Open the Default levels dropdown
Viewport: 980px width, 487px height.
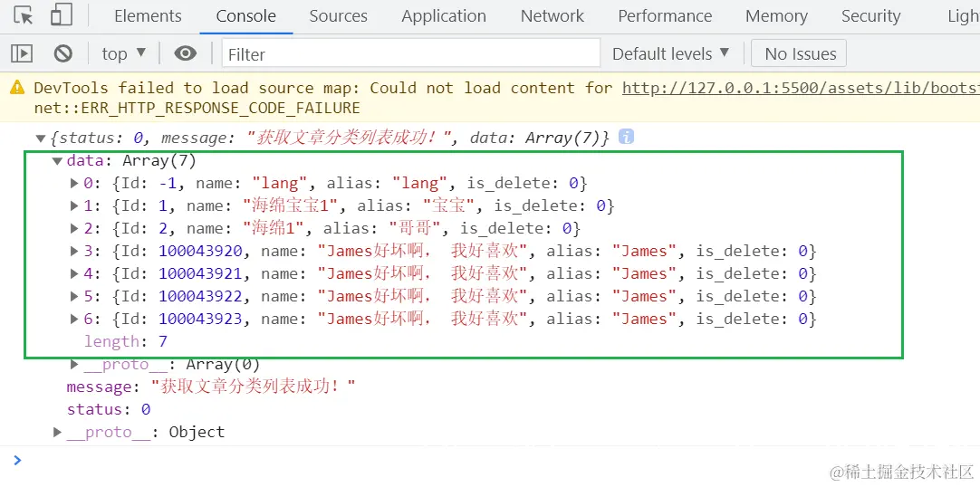click(x=670, y=53)
